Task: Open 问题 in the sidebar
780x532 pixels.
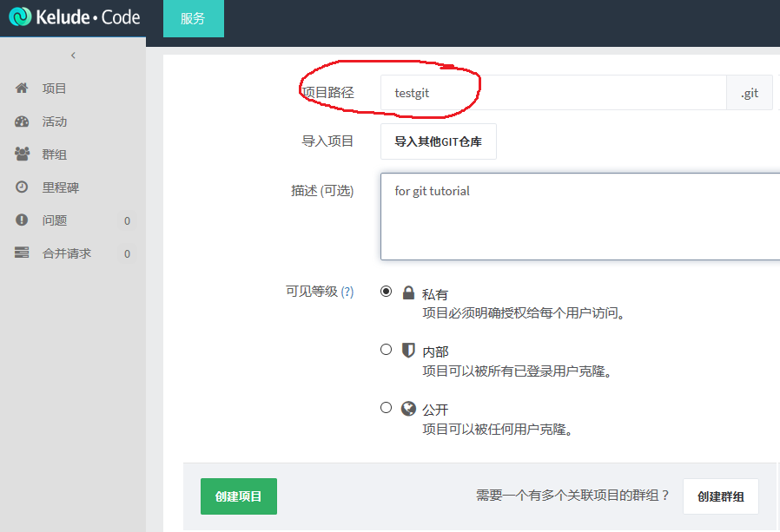Action: (54, 220)
